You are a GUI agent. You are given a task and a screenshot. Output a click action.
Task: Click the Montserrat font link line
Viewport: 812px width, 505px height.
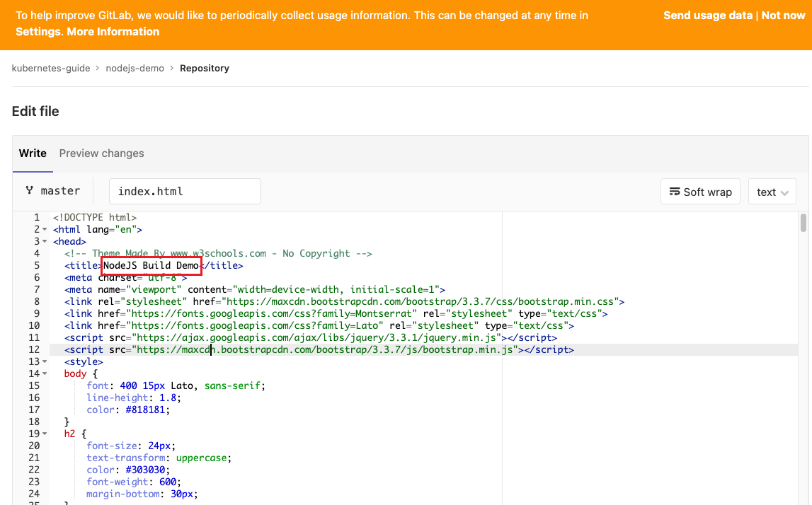tap(336, 313)
